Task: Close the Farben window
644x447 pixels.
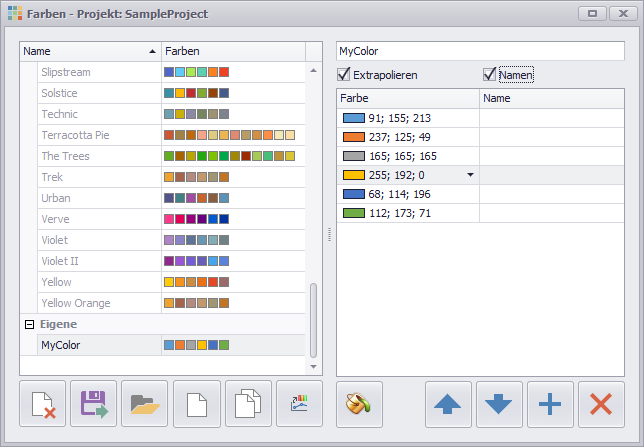Action: (x=623, y=14)
